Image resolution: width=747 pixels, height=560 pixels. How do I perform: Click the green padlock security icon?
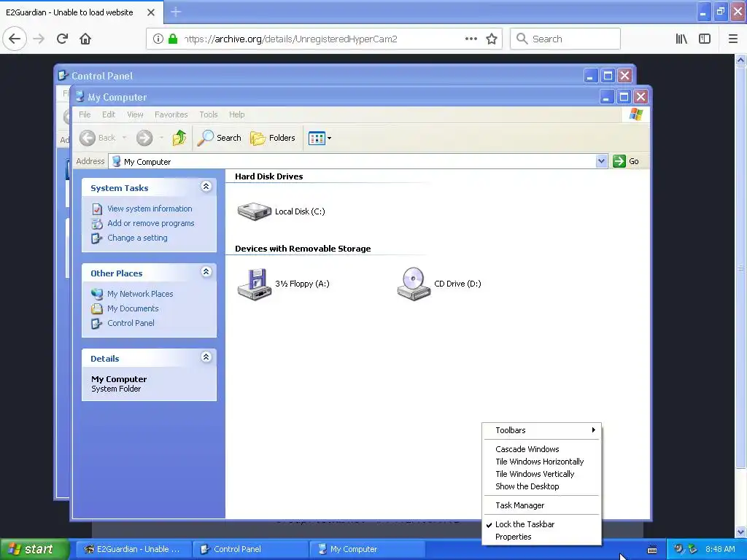coord(173,39)
